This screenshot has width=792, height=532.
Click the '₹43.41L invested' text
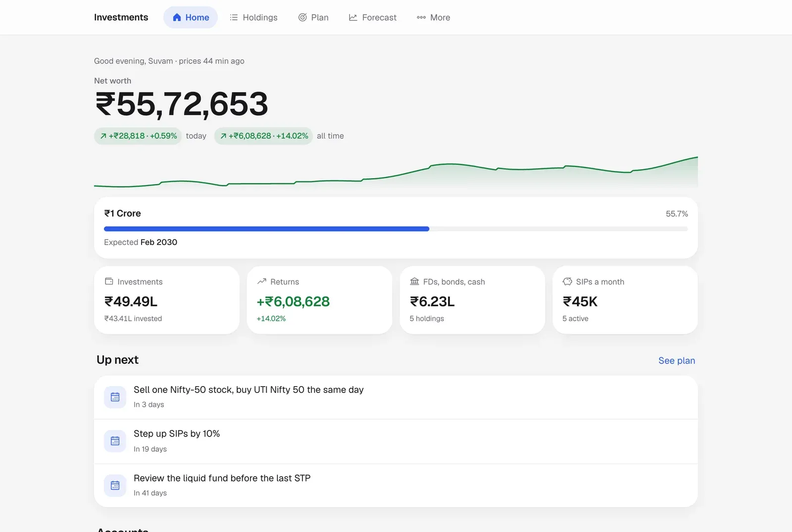coord(133,319)
